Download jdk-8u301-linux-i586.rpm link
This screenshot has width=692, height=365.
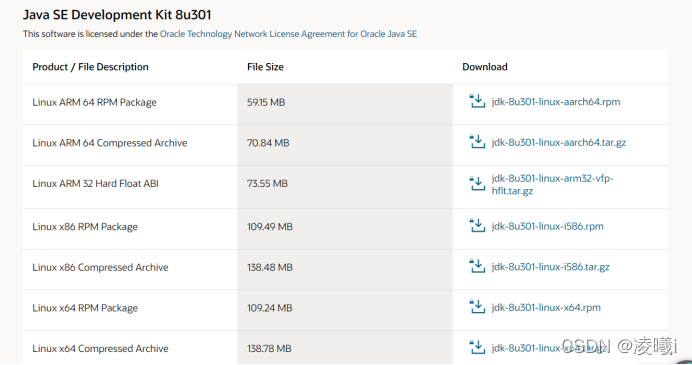pos(547,226)
